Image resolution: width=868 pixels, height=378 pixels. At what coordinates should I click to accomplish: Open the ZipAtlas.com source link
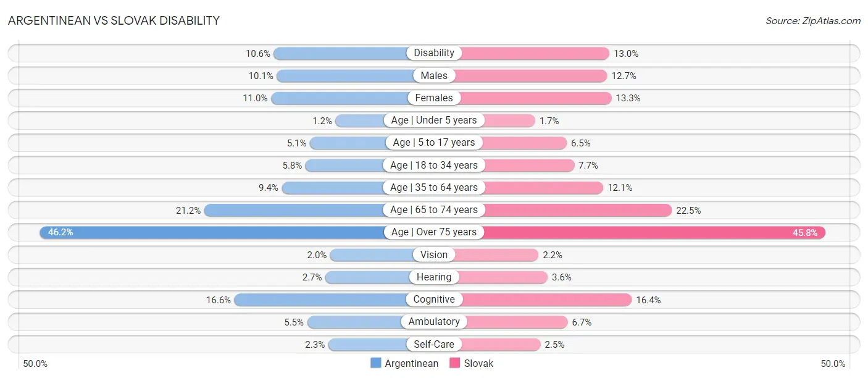tap(813, 20)
